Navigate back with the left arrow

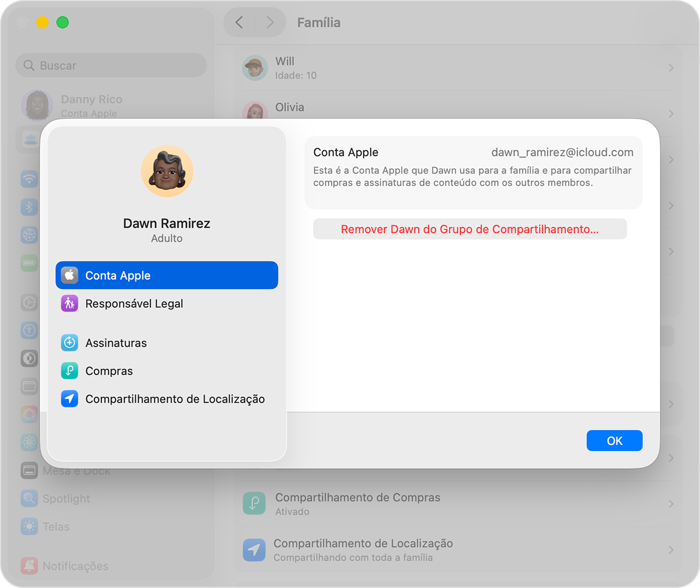239,22
